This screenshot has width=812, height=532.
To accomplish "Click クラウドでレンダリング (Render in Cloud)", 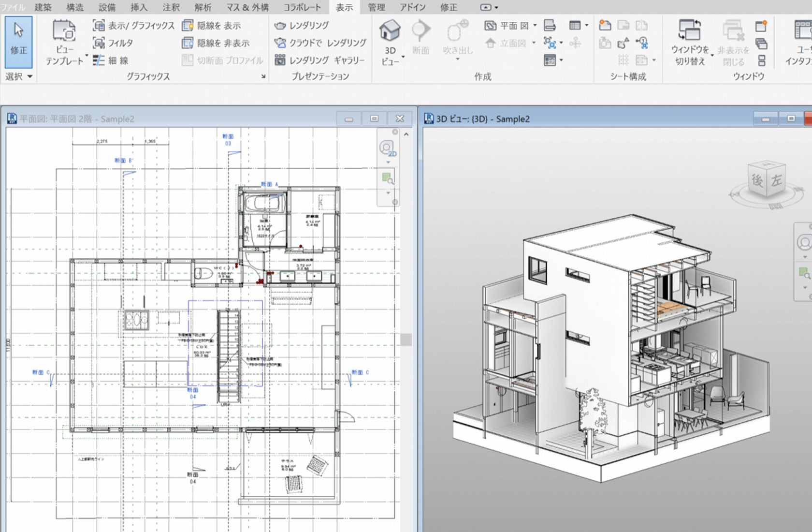I will tap(320, 43).
